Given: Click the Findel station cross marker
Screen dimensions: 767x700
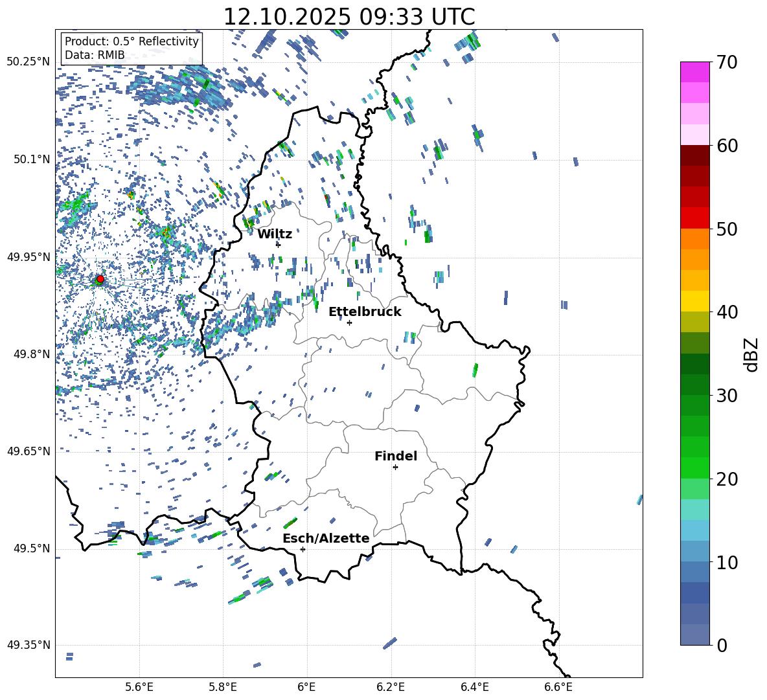Looking at the screenshot, I should [395, 467].
